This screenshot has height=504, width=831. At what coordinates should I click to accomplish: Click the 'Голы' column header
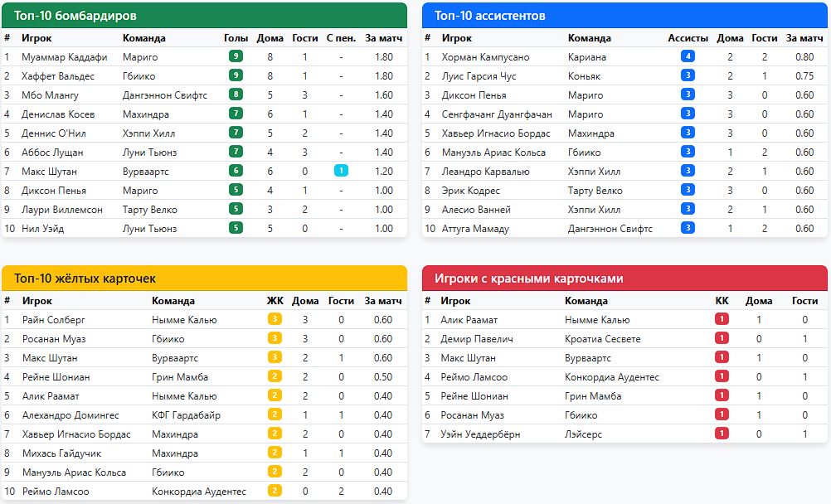pos(236,38)
